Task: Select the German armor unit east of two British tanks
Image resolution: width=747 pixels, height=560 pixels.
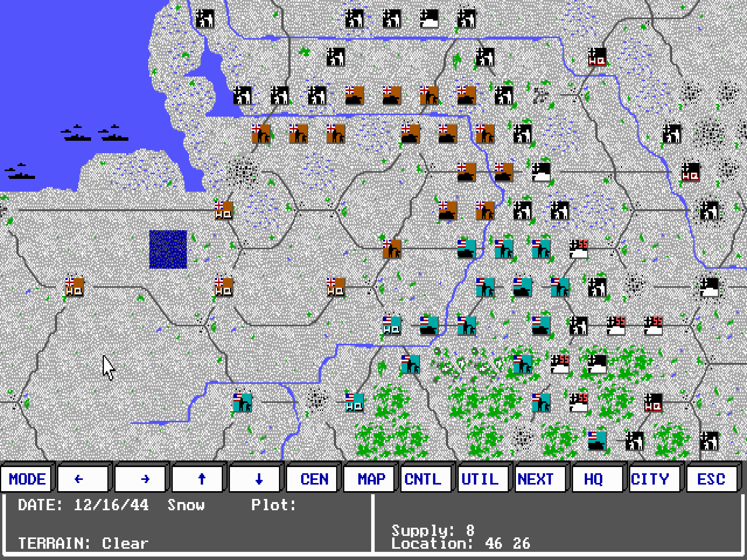Action: 541,172
